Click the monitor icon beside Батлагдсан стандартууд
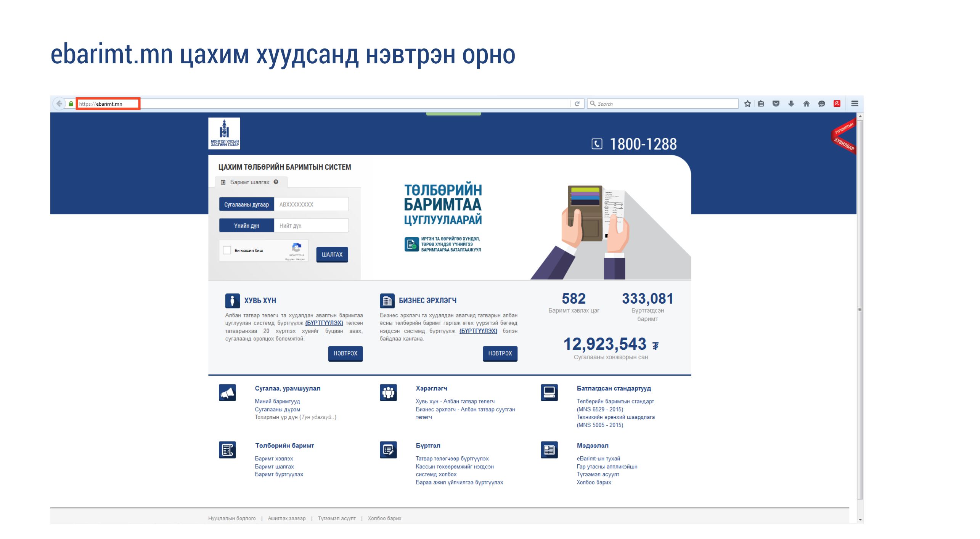The image size is (980, 539). (x=549, y=393)
